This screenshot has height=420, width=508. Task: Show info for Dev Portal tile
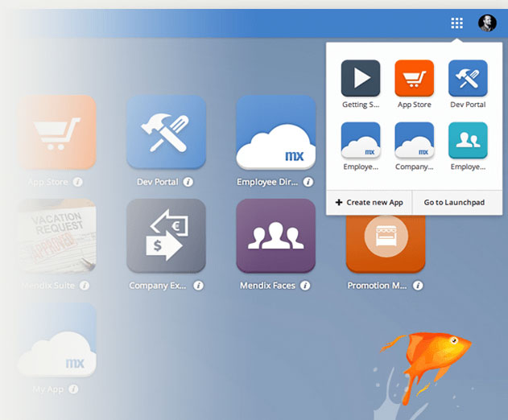(x=188, y=182)
